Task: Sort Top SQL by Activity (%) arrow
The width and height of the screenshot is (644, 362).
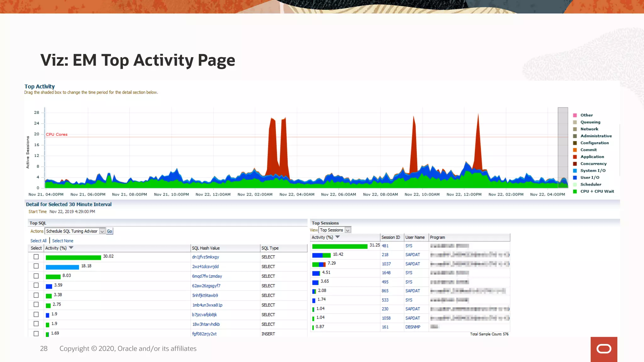Action: click(x=71, y=248)
